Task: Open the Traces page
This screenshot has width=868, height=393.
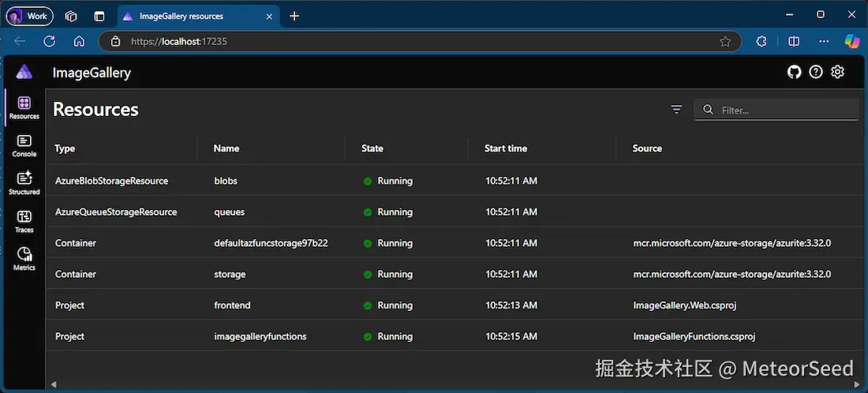Action: (x=24, y=222)
